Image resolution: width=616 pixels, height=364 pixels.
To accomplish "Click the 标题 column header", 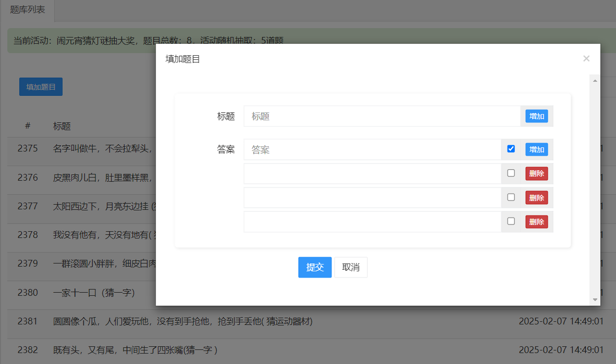I will [x=61, y=126].
